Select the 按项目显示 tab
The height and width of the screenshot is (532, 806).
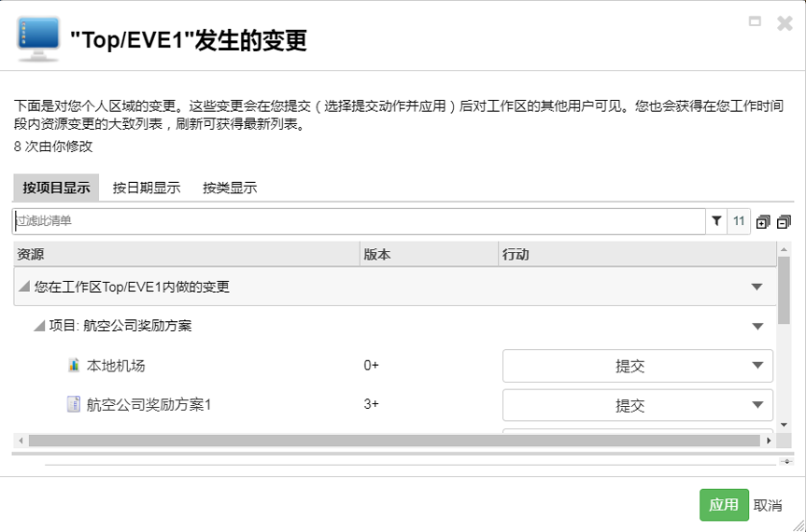[57, 188]
